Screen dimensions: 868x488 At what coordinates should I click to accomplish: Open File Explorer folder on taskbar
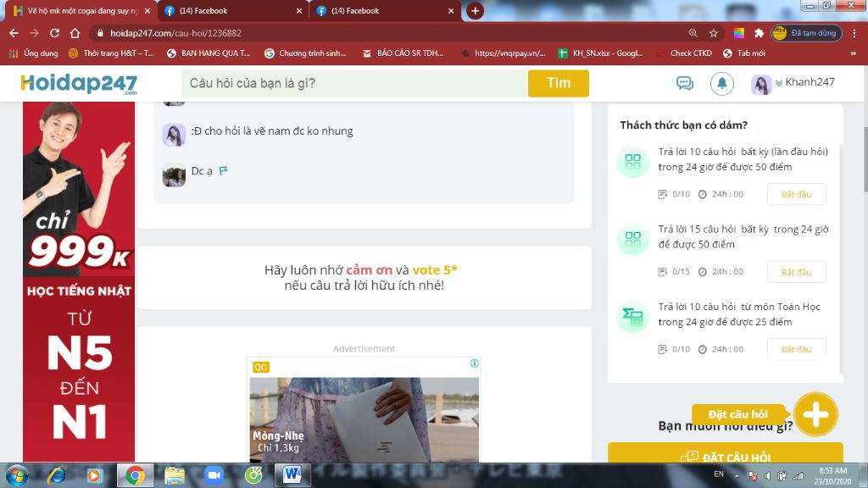tap(175, 476)
